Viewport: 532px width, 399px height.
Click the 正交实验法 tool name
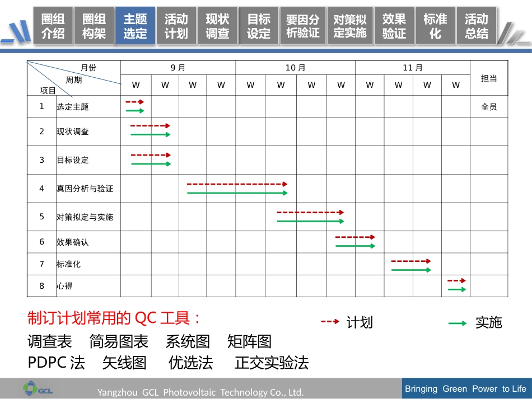pyautogui.click(x=272, y=363)
